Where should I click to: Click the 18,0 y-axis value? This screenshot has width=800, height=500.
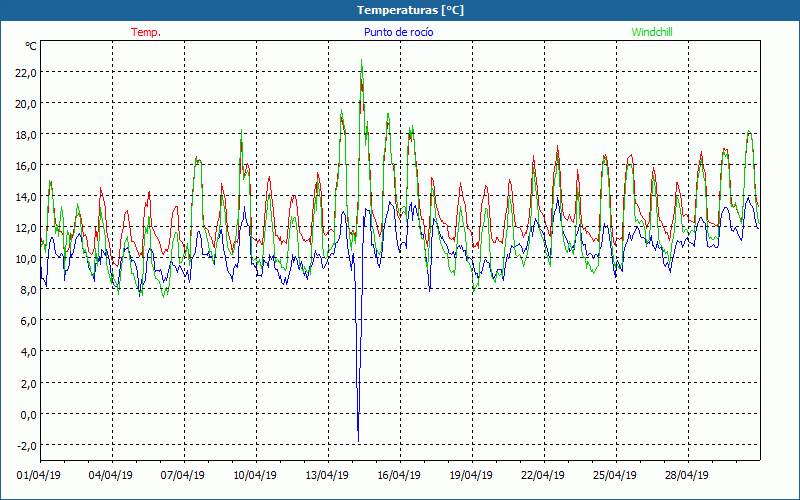[27, 135]
